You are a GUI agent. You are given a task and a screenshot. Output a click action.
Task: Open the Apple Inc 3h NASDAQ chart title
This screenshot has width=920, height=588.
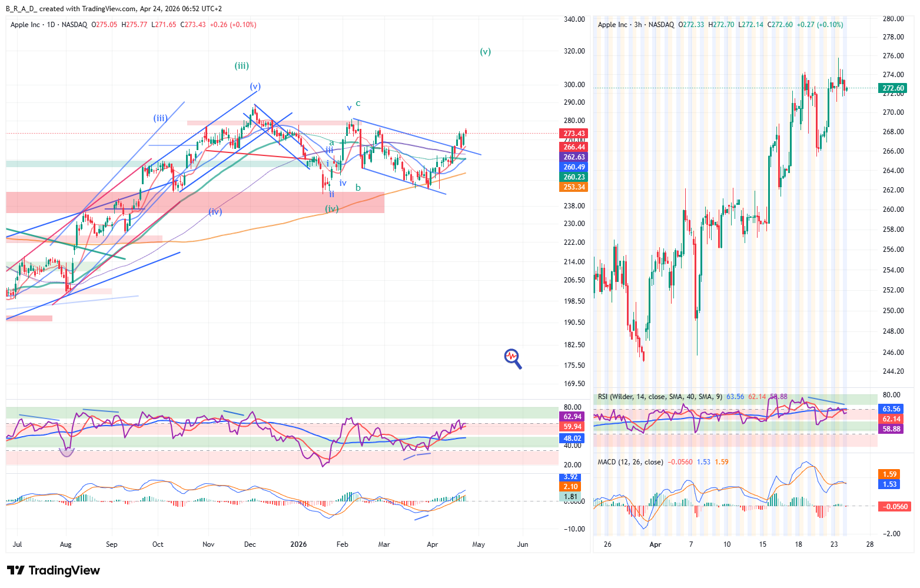click(636, 25)
